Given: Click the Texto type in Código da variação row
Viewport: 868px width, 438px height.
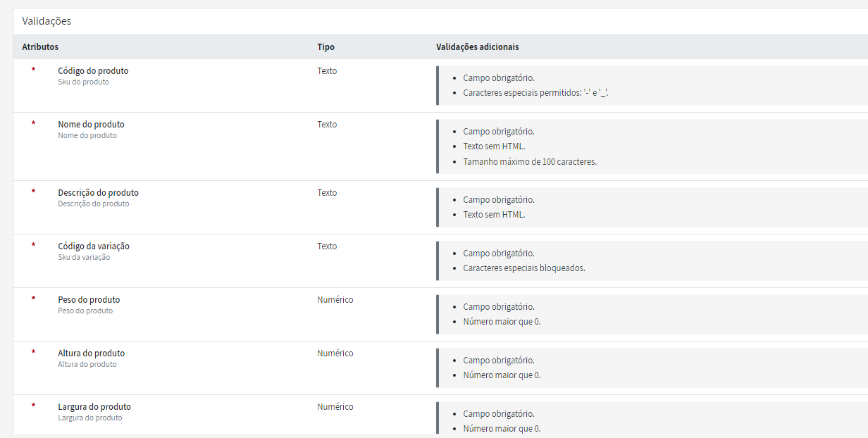Looking at the screenshot, I should 327,246.
